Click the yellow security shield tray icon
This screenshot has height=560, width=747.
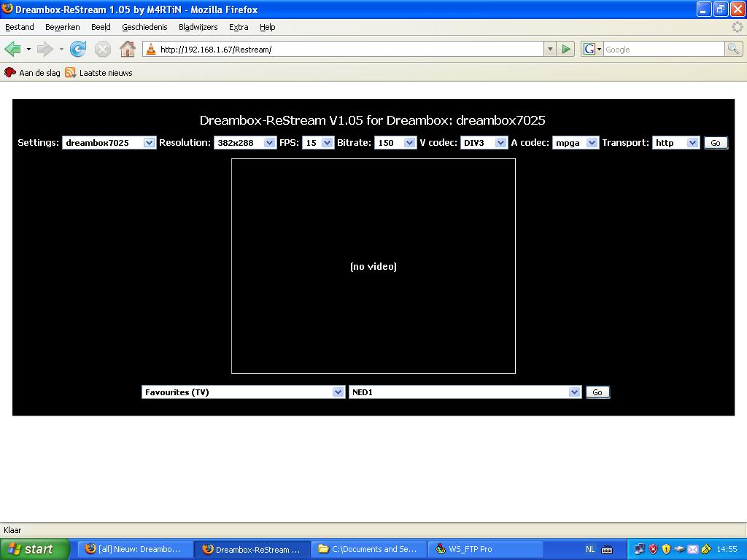tap(667, 550)
